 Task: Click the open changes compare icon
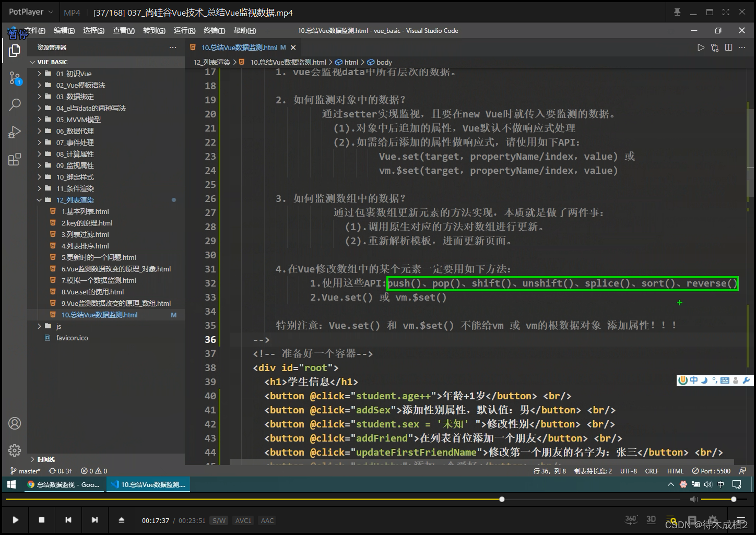click(715, 47)
